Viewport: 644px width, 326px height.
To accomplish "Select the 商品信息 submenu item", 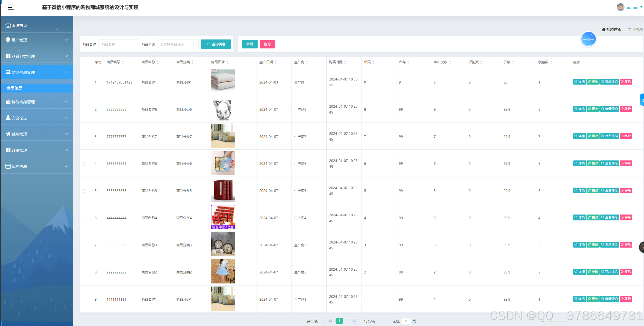I will click(15, 88).
